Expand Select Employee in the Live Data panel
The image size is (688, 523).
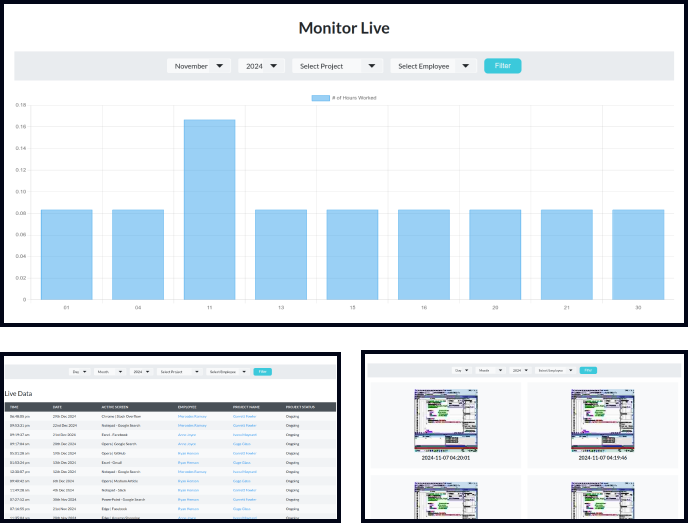tap(228, 372)
